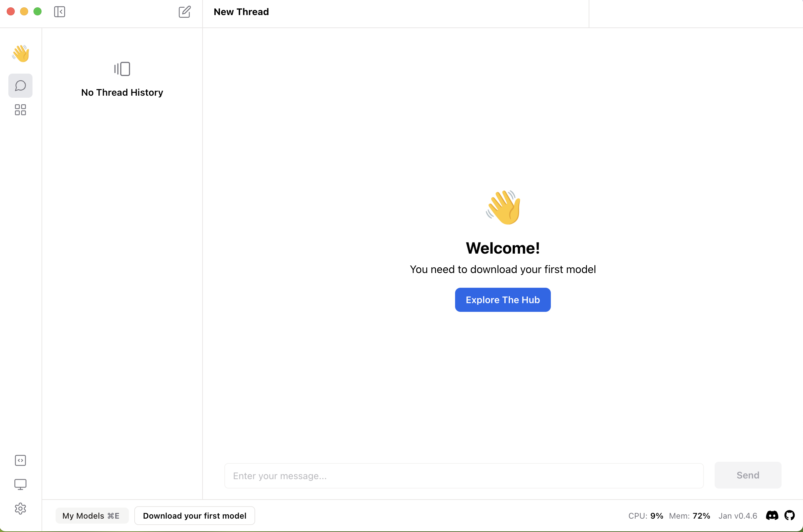Open the Hub grid icon
803x532 pixels.
click(x=20, y=110)
